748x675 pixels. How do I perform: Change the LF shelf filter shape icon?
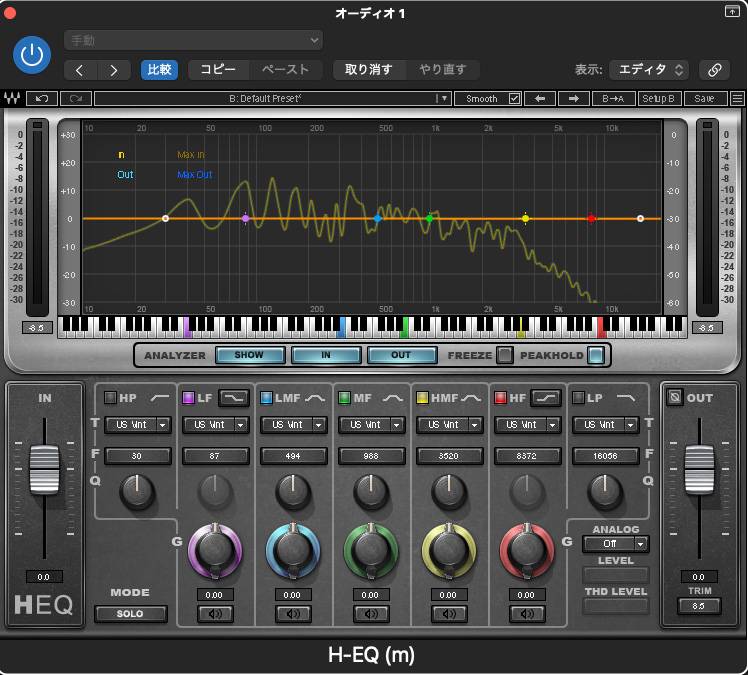tap(234, 398)
